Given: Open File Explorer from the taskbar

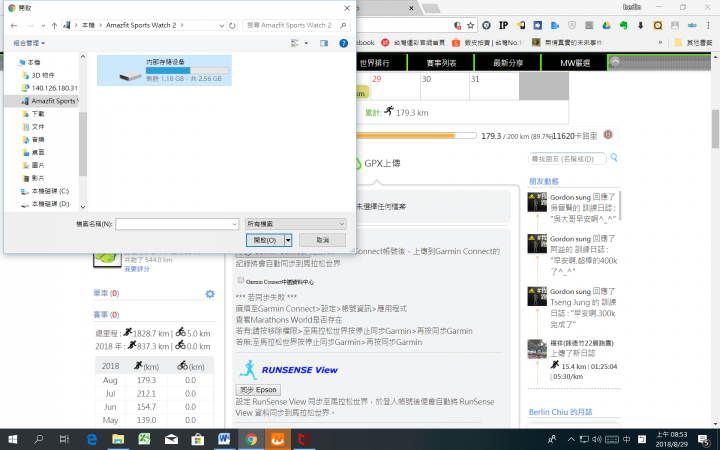Looking at the screenshot, I should pos(118,439).
